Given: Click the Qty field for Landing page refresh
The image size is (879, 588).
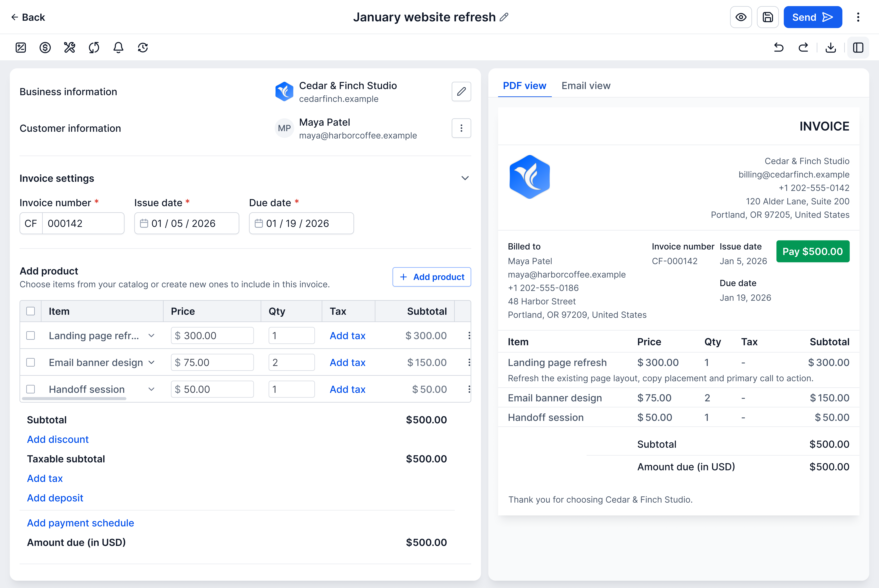Looking at the screenshot, I should point(291,336).
